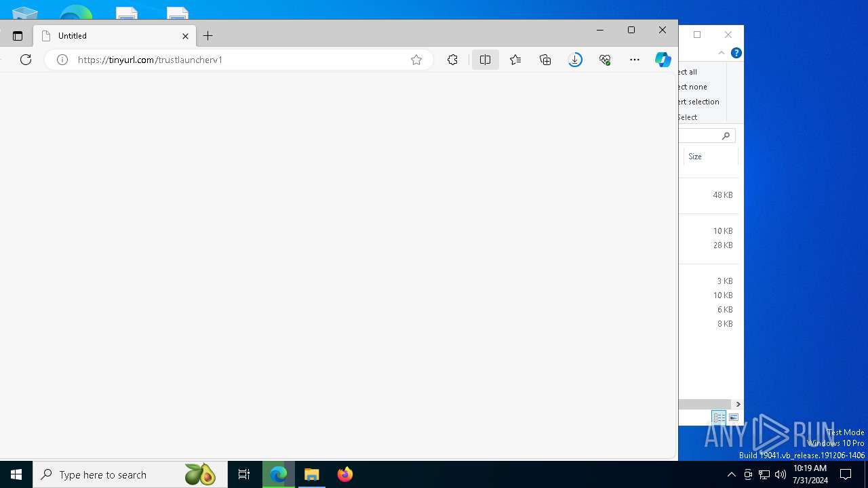Click the File Explorer search magnifier
868x488 pixels.
(726, 136)
